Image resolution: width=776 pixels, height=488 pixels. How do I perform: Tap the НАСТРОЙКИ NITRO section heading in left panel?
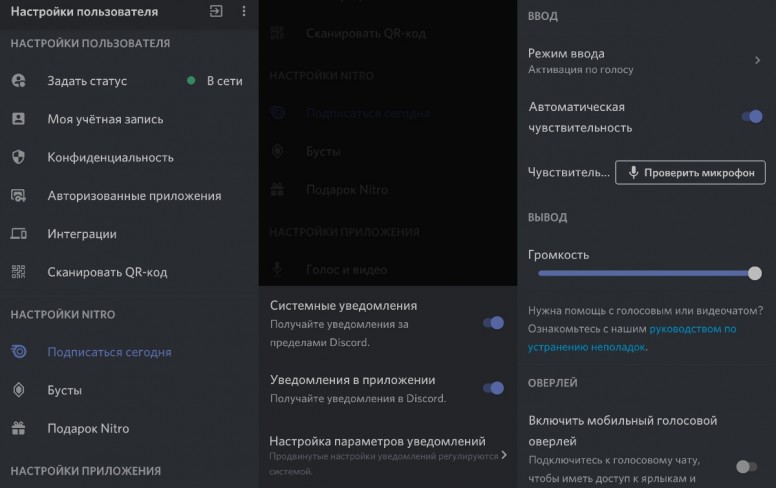pos(63,314)
